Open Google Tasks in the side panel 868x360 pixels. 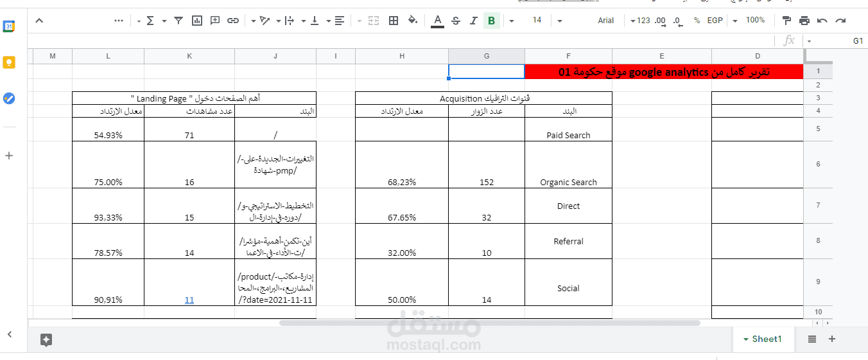point(9,98)
